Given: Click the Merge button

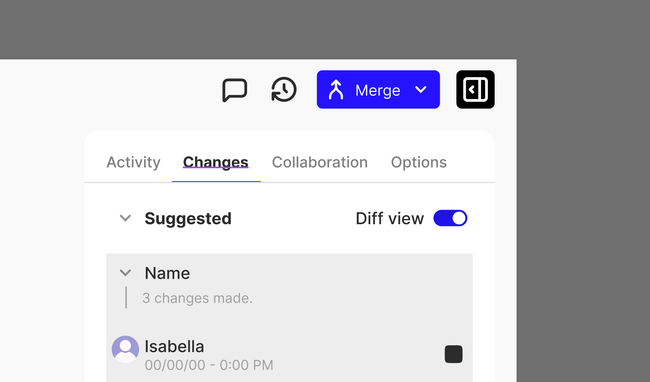Looking at the screenshot, I should pyautogui.click(x=378, y=89).
